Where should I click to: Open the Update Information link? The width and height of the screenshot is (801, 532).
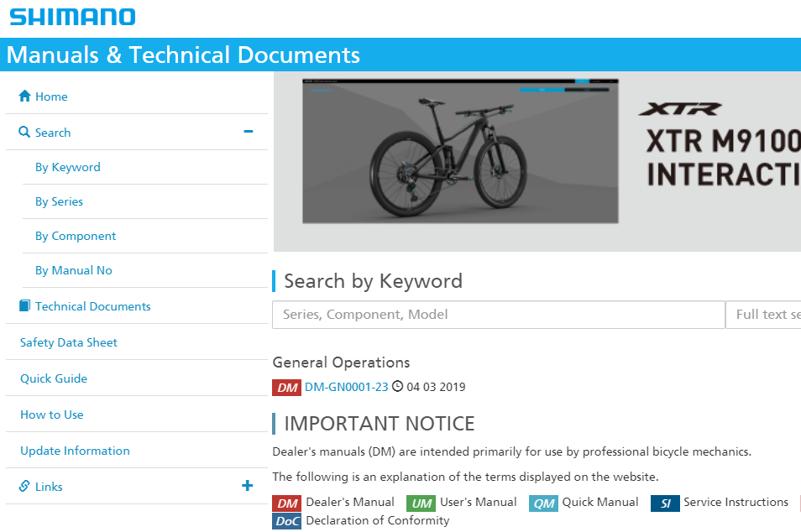tap(75, 451)
